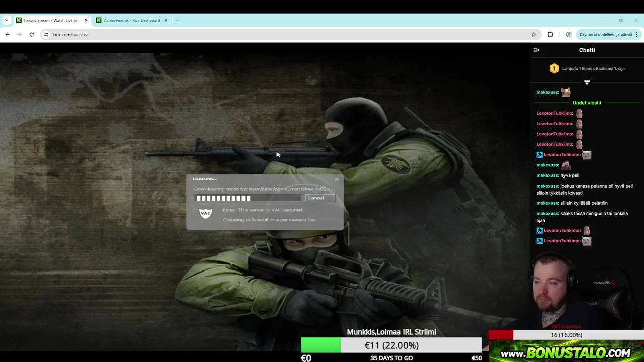Close the Achievements - Kick Dashboard tab
The height and width of the screenshot is (362, 644).
(166, 20)
